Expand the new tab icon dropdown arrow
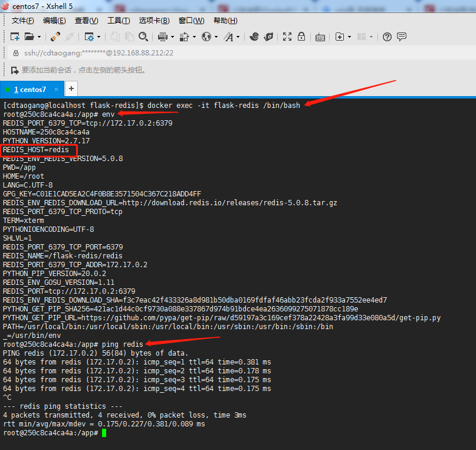The width and height of the screenshot is (476, 450). point(349,37)
